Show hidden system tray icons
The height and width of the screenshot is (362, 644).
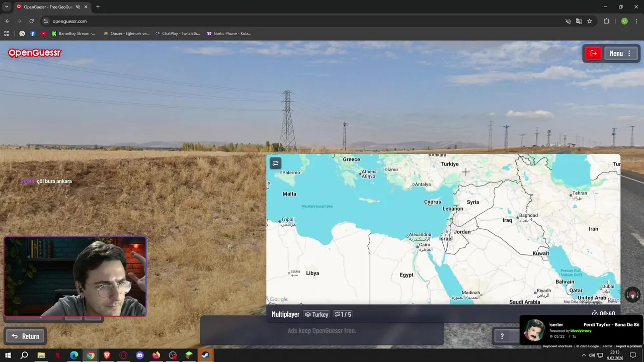pos(584,355)
